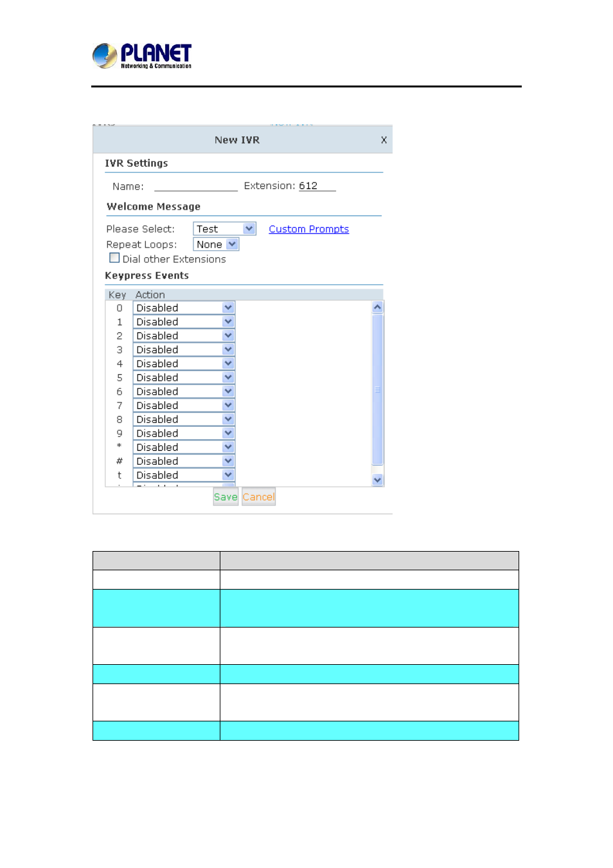Open the action dropdown for key 1
613x868 pixels.
point(184,322)
